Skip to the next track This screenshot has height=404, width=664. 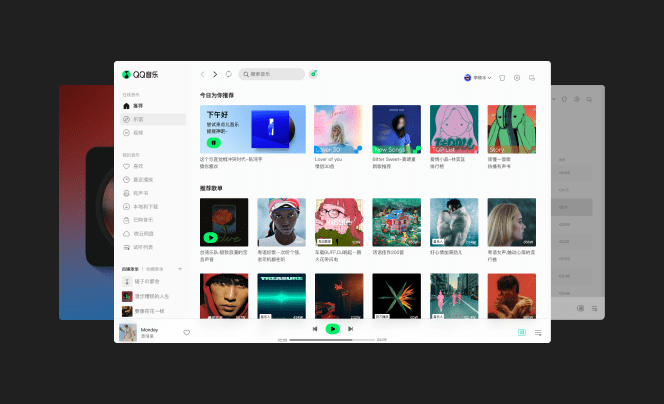[350, 329]
